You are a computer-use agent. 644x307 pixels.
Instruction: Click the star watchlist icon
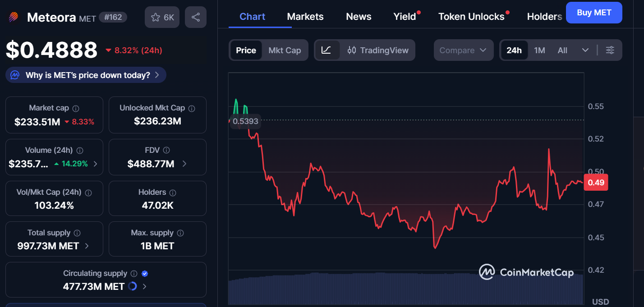(162, 18)
